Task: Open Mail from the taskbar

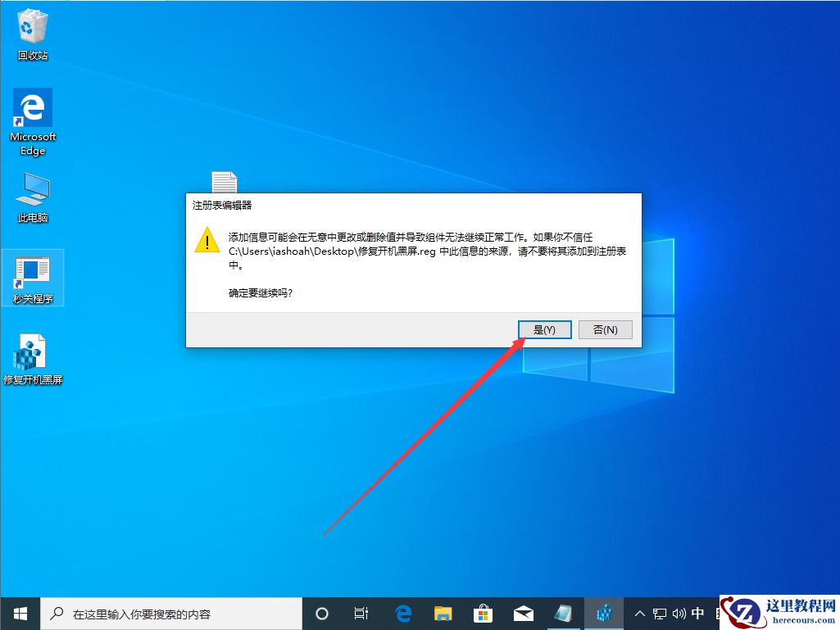Action: point(524,613)
